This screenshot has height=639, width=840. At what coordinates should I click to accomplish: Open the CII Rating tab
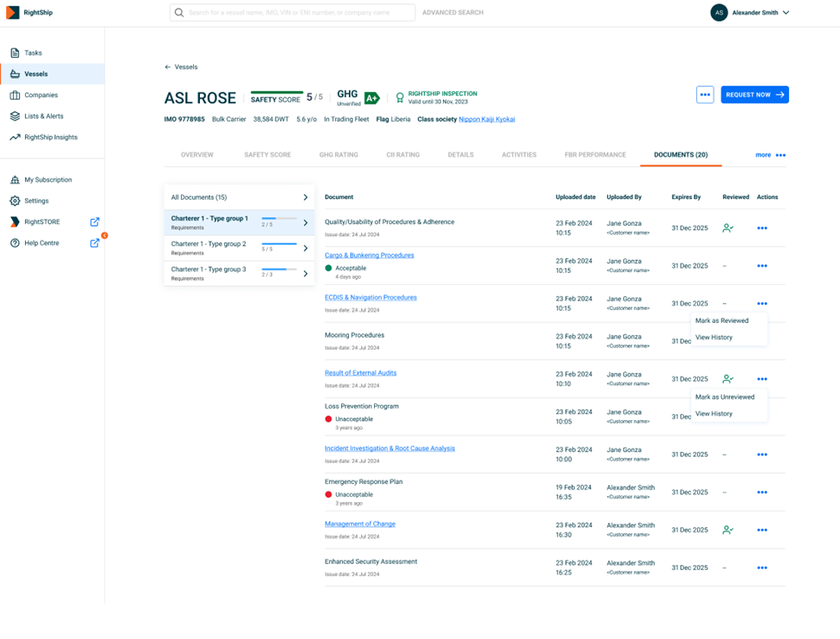[403, 155]
